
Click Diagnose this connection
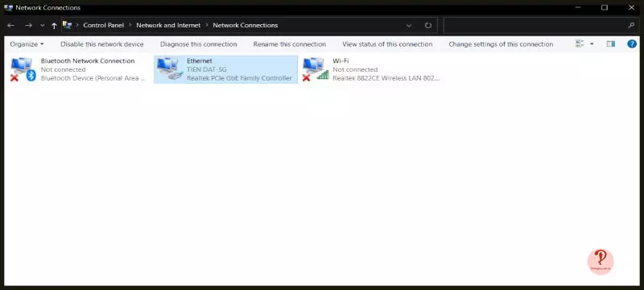(198, 44)
